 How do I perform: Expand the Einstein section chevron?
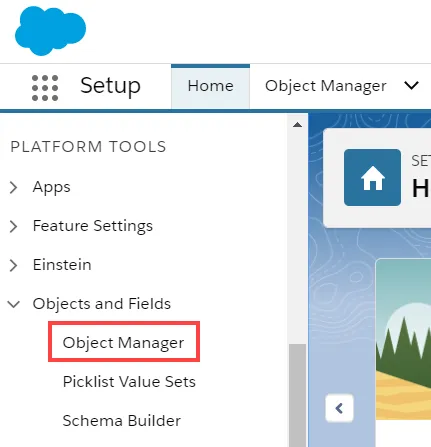click(13, 265)
